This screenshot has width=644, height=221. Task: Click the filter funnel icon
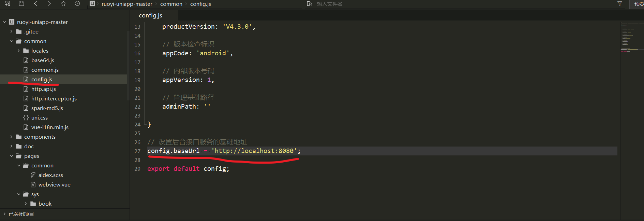(x=619, y=3)
